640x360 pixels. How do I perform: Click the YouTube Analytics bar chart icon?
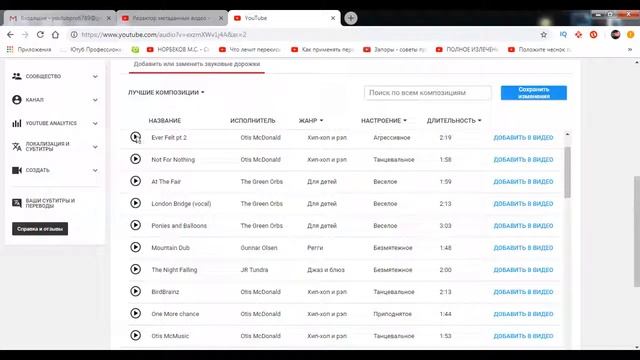(x=17, y=123)
